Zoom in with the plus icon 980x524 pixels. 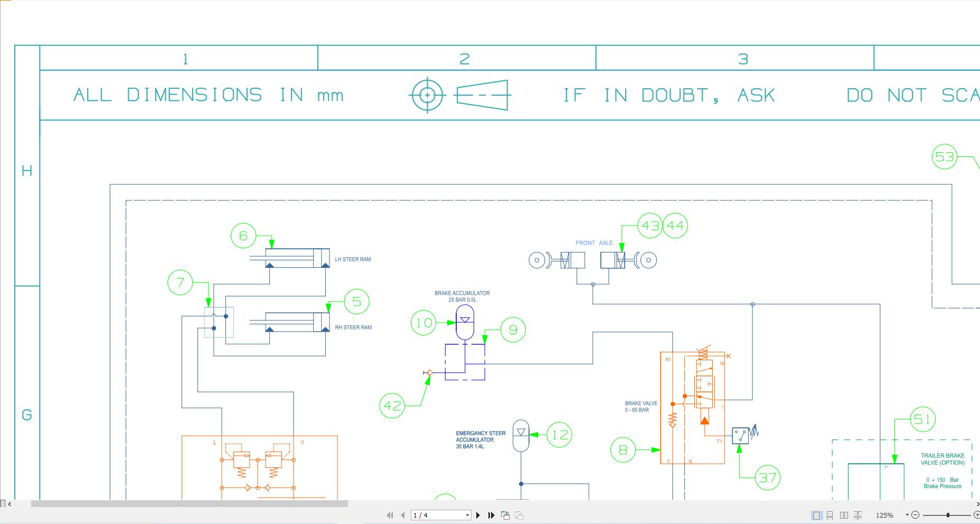[x=976, y=515]
